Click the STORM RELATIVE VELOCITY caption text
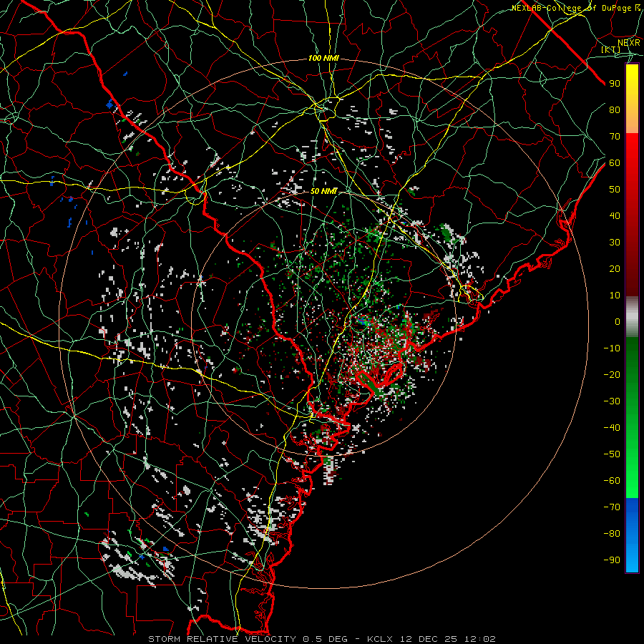Screen dimensions: 644x644 [222, 639]
